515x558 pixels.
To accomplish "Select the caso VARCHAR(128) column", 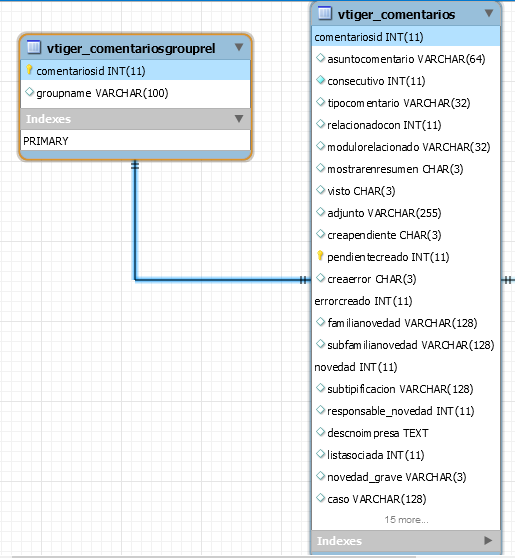I will click(406, 499).
